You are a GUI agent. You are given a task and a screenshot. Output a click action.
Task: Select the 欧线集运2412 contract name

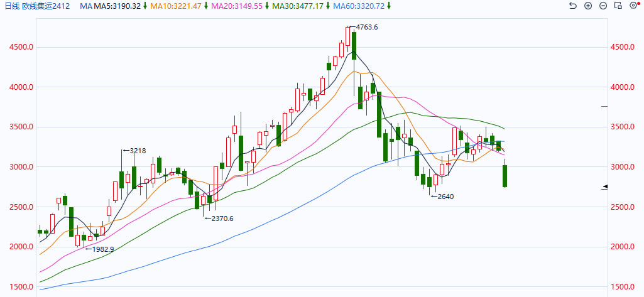tap(47, 6)
